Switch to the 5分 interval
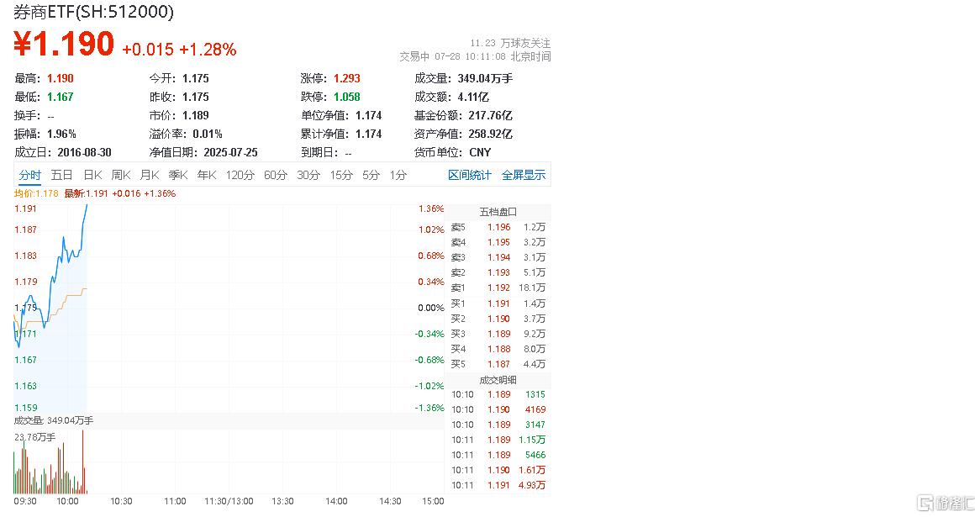Viewport: 980px width, 517px height. (x=371, y=175)
